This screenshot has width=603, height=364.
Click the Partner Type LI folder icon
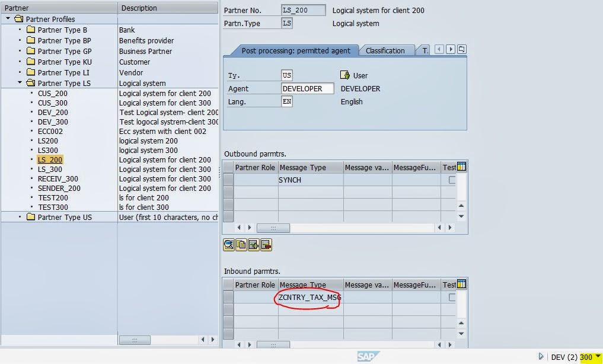pyautogui.click(x=31, y=72)
